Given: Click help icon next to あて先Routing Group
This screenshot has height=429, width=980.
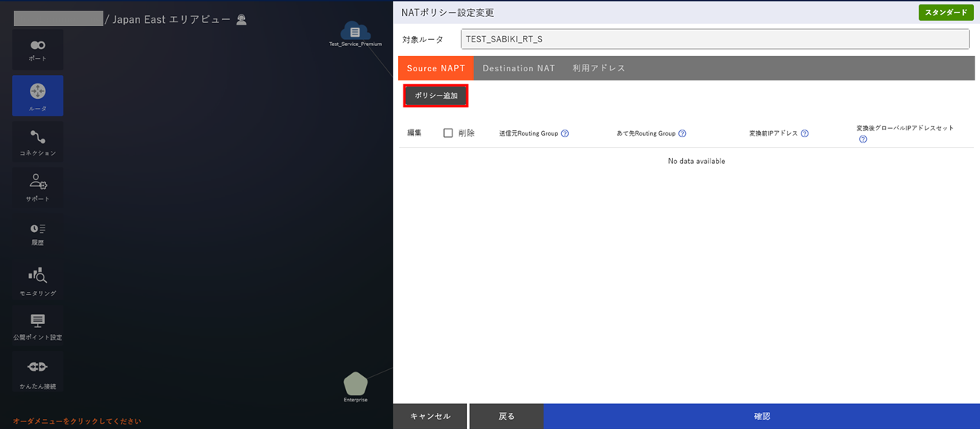Looking at the screenshot, I should 682,133.
